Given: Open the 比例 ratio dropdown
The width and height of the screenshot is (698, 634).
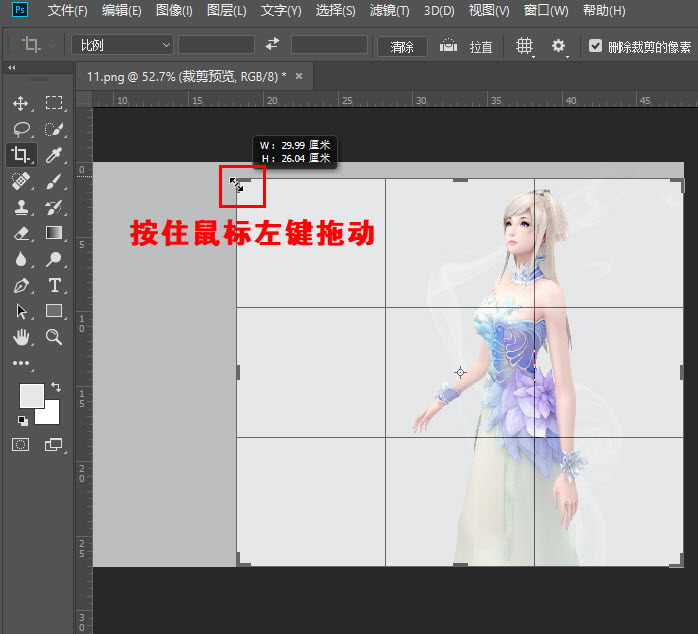Looking at the screenshot, I should tap(122, 45).
